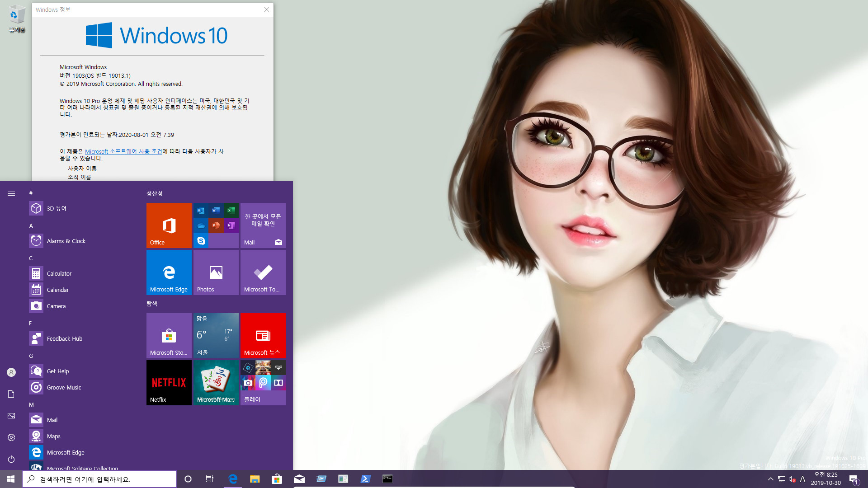Focus the taskbar search box
The height and width of the screenshot is (488, 868).
coord(99,479)
